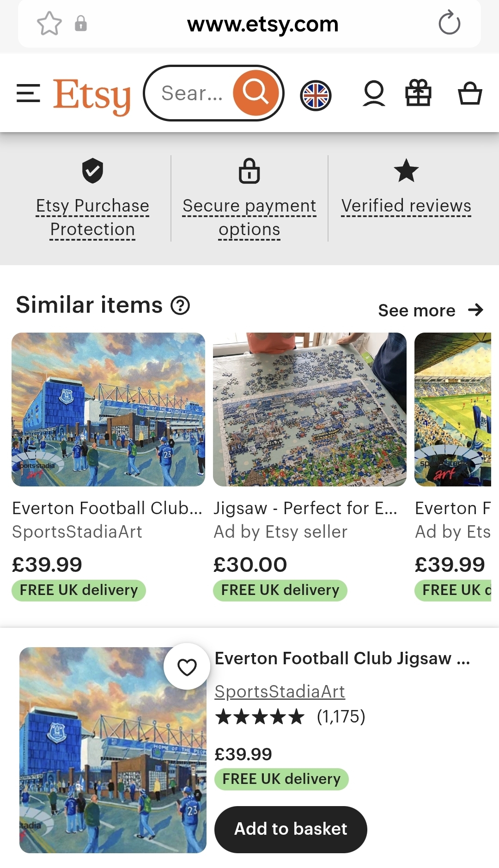Change region via UK flag icon
The image size is (499, 868).
click(316, 96)
